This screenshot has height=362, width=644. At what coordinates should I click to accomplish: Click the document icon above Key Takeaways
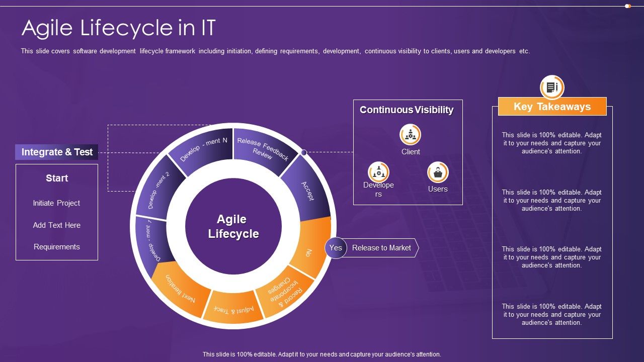552,87
